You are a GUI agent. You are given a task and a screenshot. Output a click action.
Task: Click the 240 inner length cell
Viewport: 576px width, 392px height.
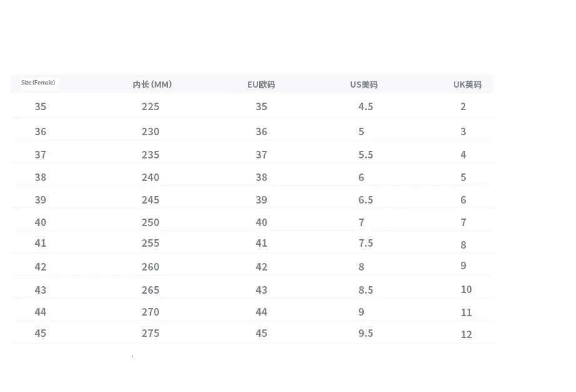tap(150, 177)
